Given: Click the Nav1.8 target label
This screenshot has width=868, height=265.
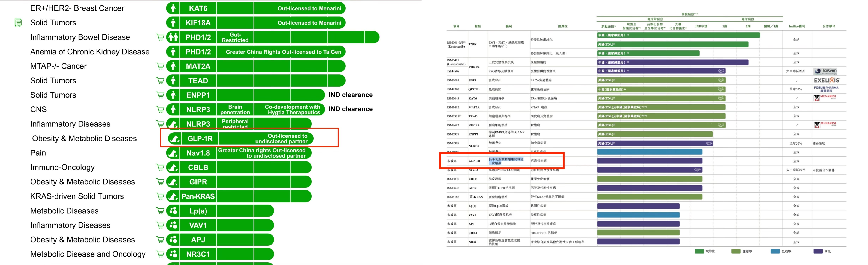Looking at the screenshot, I should [x=198, y=153].
